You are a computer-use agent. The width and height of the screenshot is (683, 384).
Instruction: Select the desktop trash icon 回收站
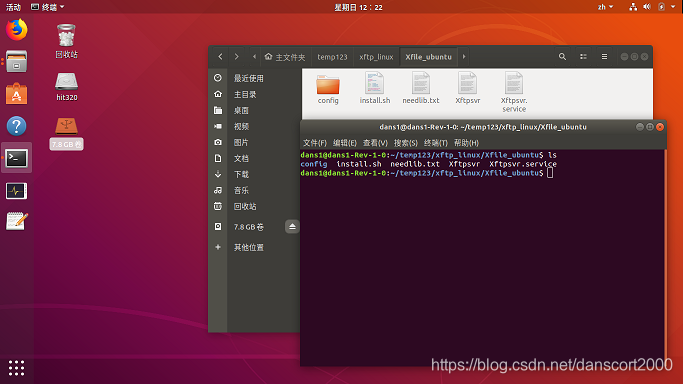point(66,41)
